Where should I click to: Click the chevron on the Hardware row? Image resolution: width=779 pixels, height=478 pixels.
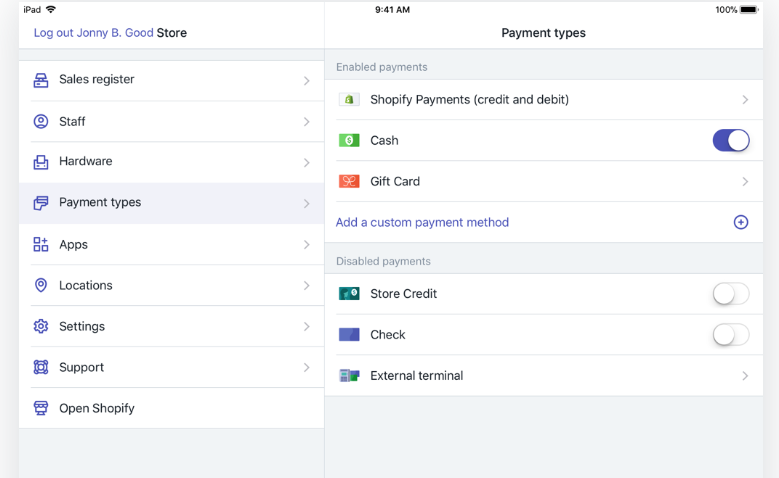tap(307, 162)
